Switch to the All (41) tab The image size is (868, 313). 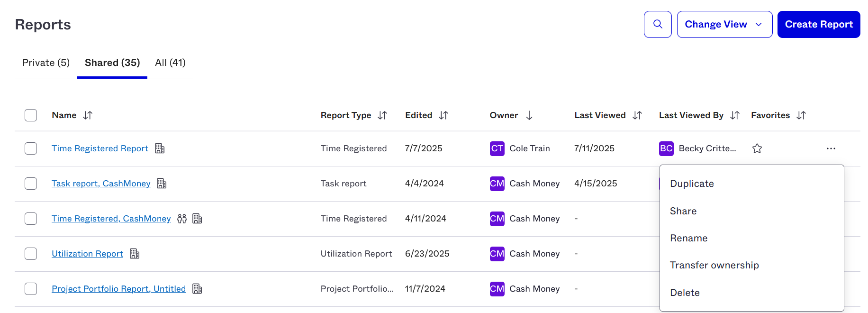(170, 63)
